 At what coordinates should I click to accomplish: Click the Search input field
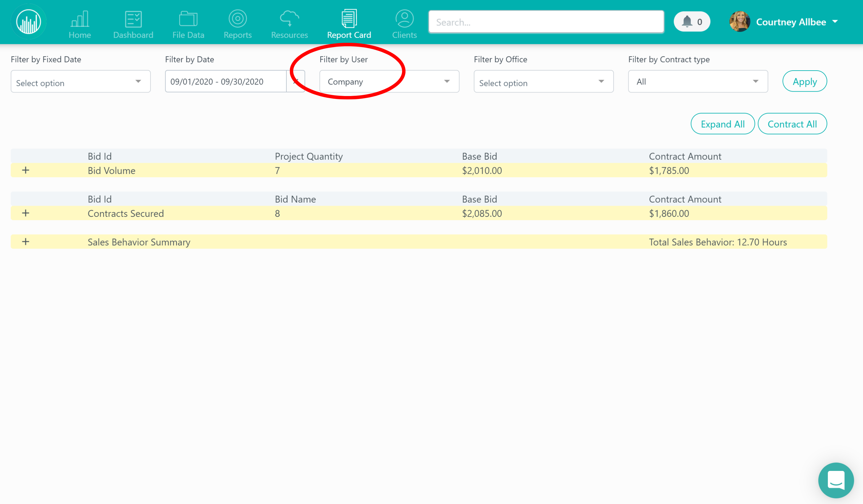546,22
